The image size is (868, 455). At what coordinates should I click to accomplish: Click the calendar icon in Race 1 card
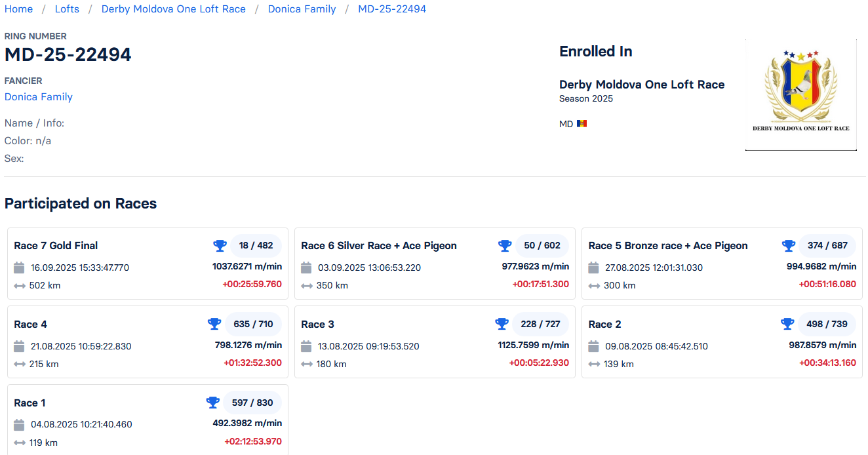(x=19, y=425)
